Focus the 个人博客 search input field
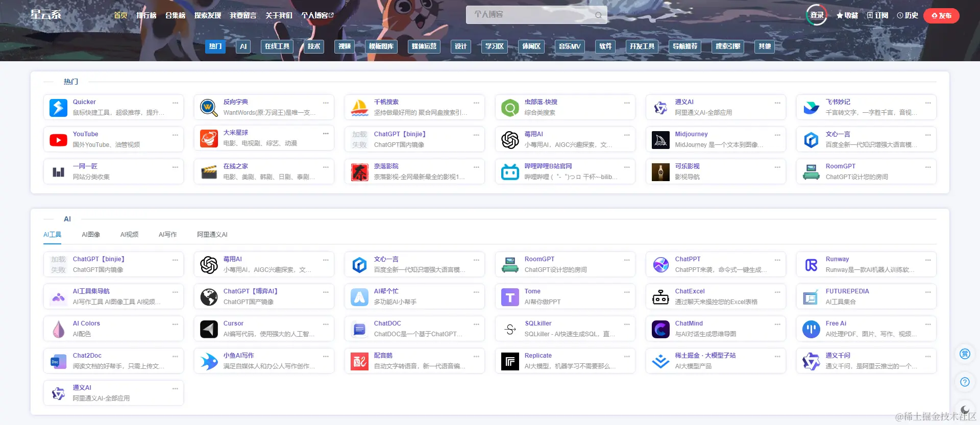 point(536,15)
